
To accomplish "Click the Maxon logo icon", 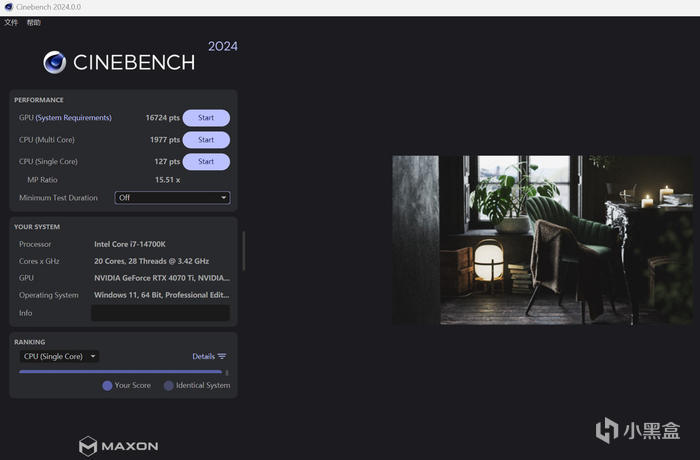I will [x=88, y=446].
